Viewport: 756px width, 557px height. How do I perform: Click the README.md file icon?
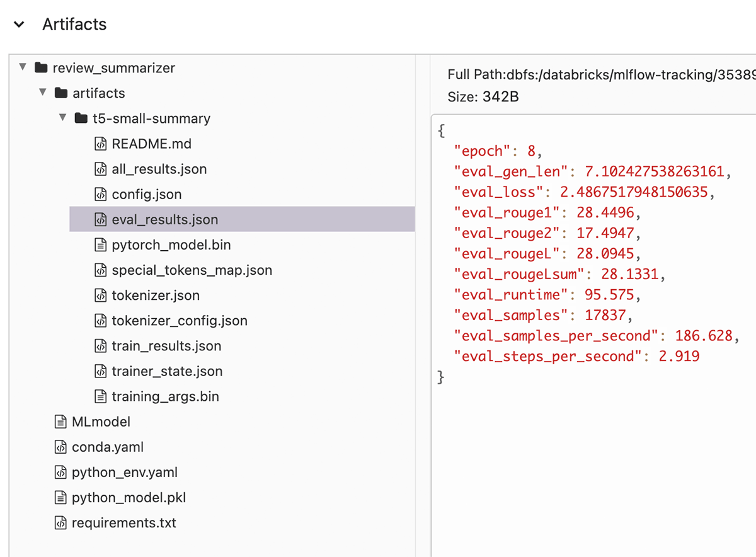(x=100, y=144)
